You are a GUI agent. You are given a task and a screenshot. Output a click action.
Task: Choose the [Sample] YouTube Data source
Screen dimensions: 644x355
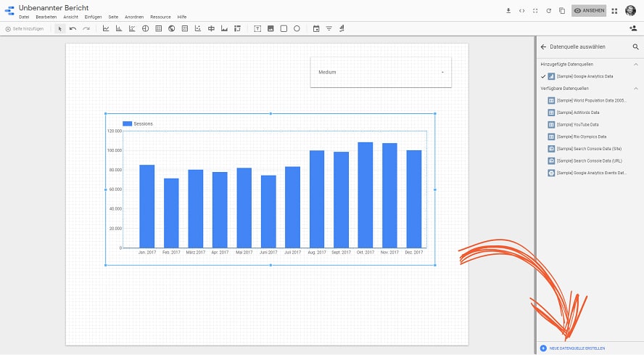pyautogui.click(x=577, y=125)
